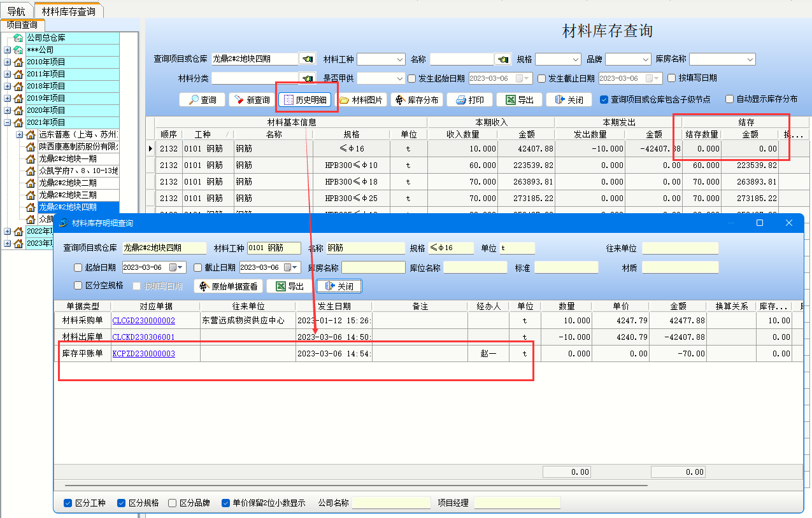812x518 pixels.
Task: Open 材料图片 material pictures
Action: (x=360, y=100)
